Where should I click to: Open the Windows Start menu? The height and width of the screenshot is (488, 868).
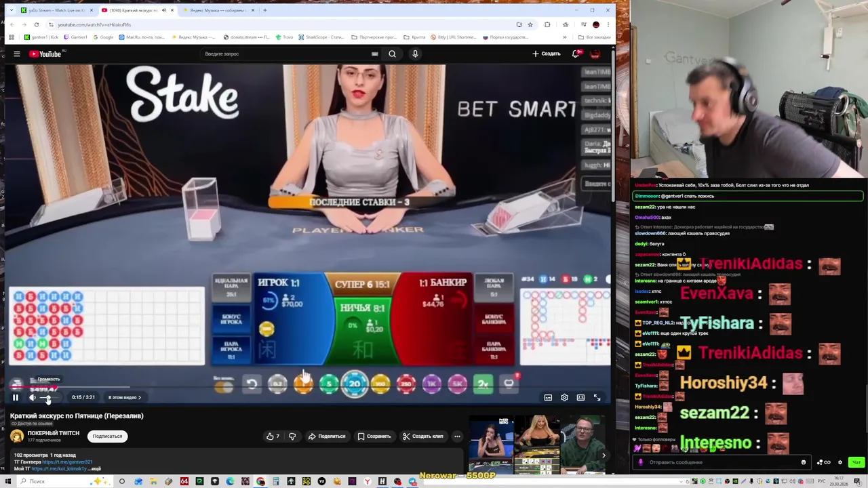pos(9,481)
